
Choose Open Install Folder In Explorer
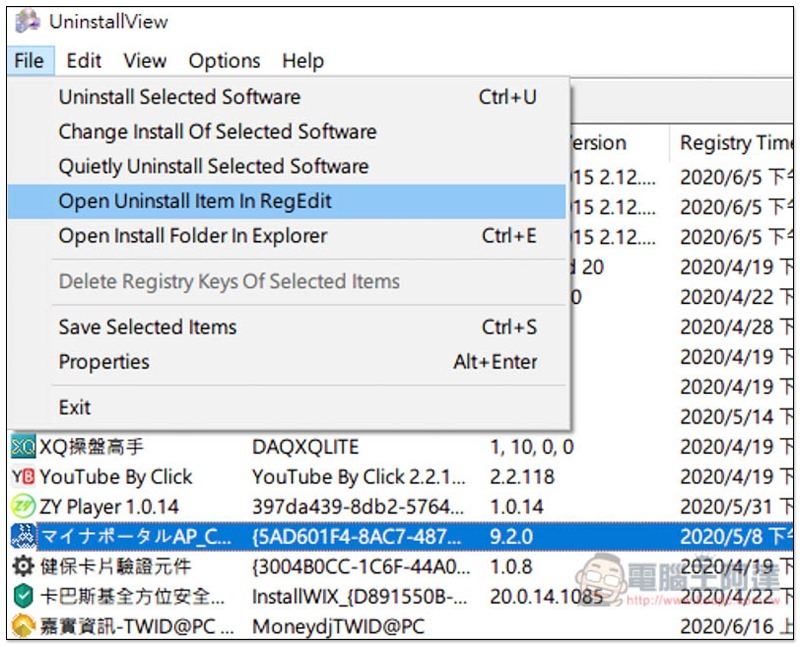coord(287,236)
